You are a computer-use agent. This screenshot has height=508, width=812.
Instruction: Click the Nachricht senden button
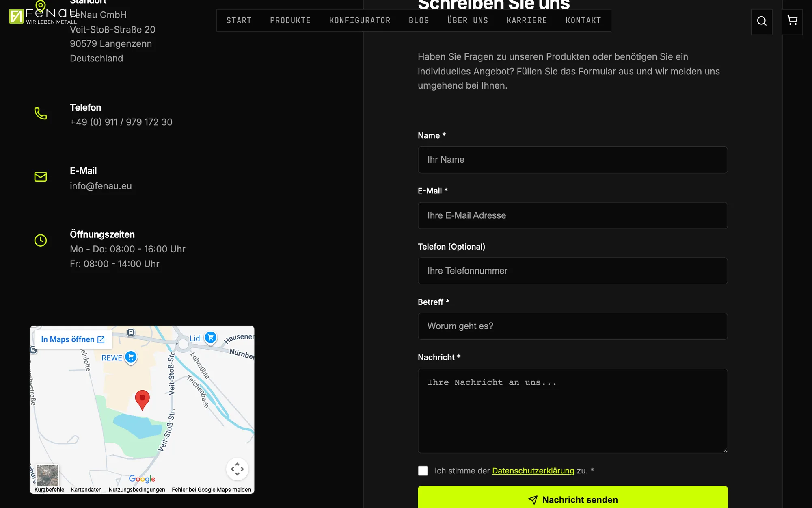572,497
